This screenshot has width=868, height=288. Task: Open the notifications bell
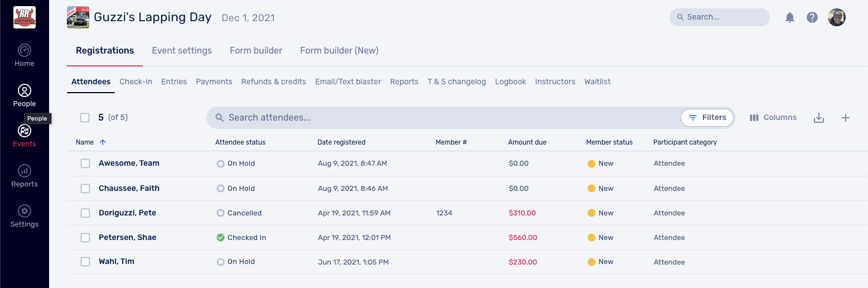(790, 17)
